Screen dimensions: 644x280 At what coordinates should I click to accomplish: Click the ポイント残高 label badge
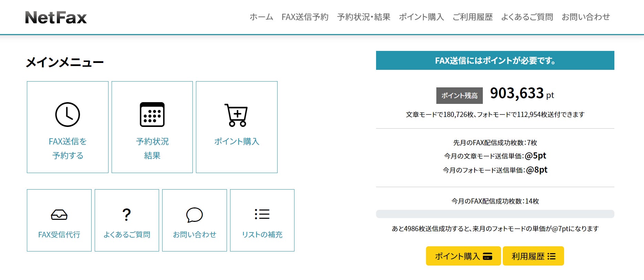coord(459,96)
